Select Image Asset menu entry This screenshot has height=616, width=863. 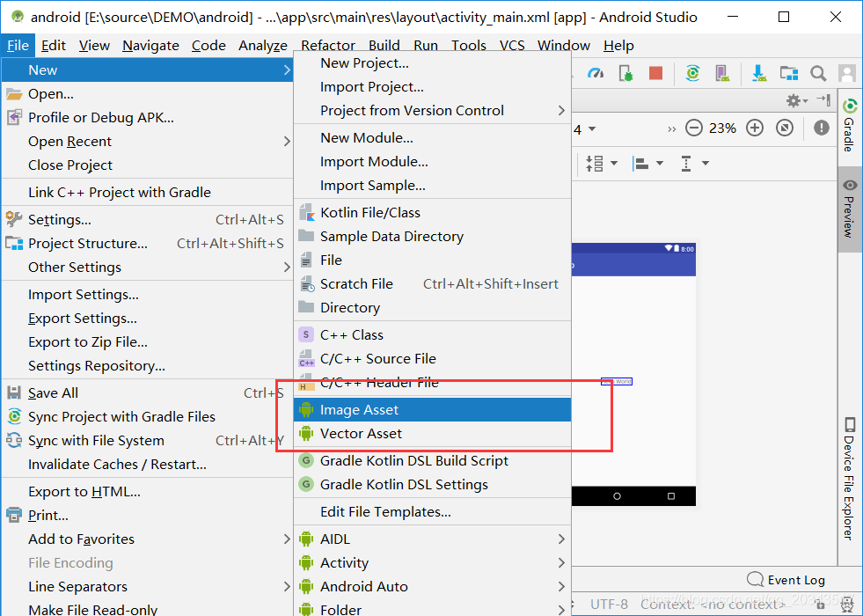[x=432, y=409]
